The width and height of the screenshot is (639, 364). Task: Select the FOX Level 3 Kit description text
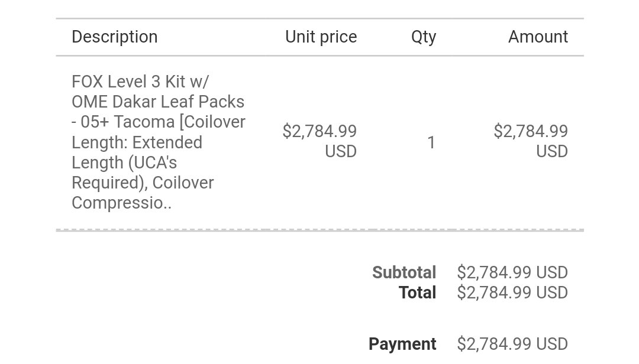click(159, 142)
